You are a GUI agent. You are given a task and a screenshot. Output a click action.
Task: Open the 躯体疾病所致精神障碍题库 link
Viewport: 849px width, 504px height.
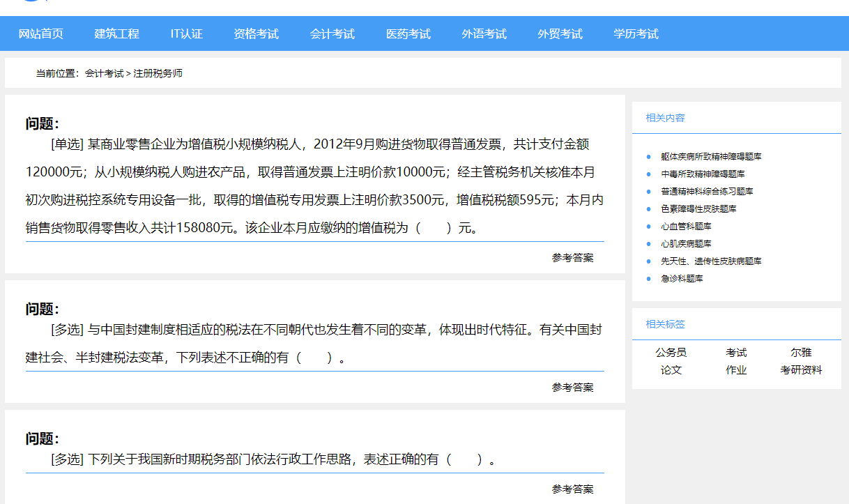pos(712,157)
